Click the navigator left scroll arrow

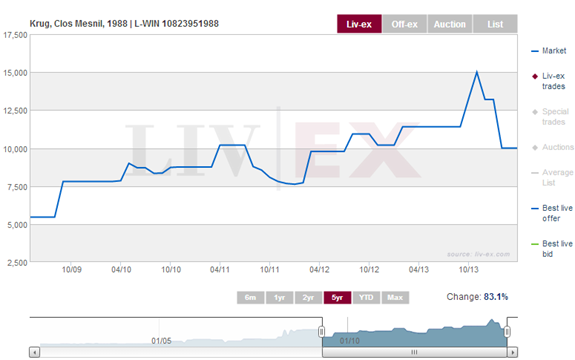click(34, 352)
